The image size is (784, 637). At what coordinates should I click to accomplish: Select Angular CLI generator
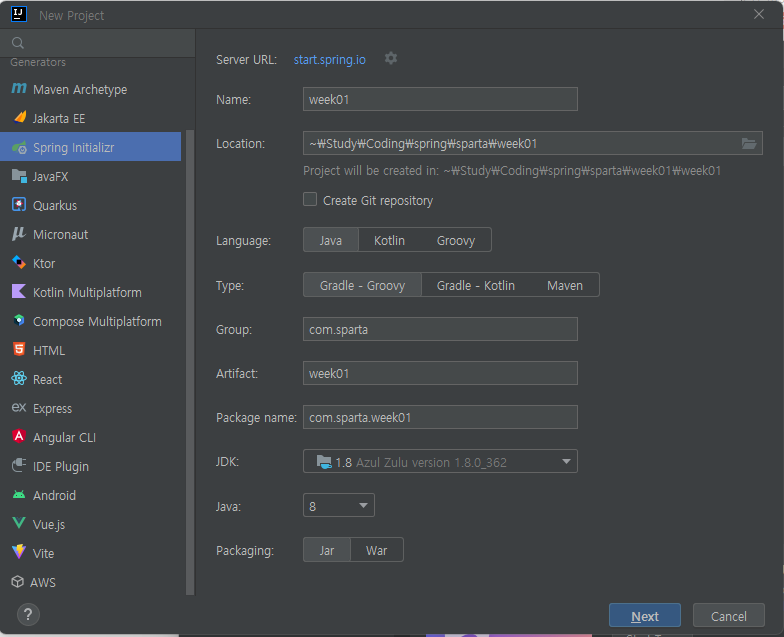(90, 438)
